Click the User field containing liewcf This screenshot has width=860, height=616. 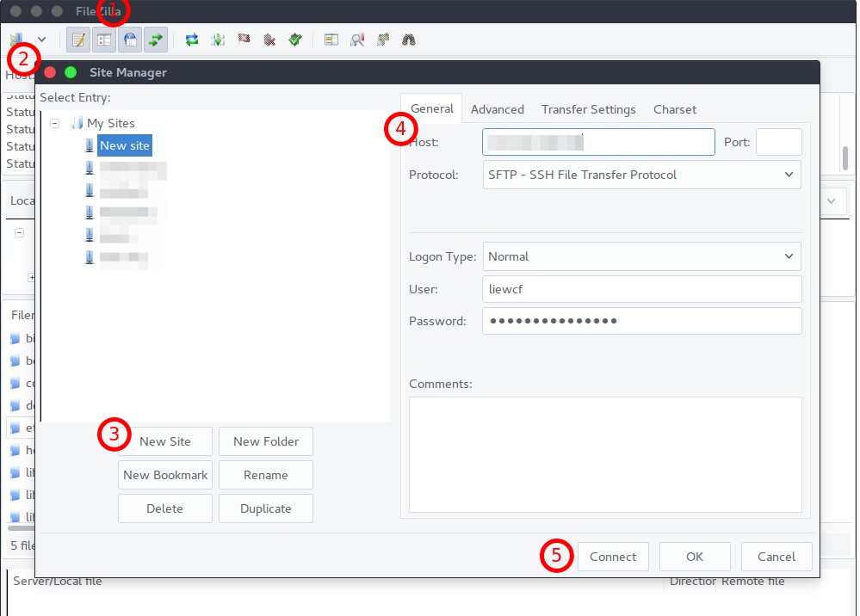coord(641,289)
